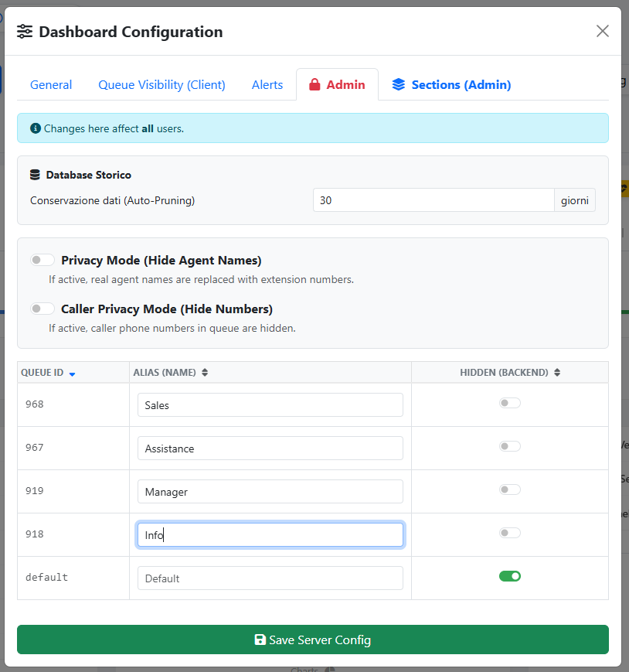Go to the Alerts tab

click(x=267, y=85)
